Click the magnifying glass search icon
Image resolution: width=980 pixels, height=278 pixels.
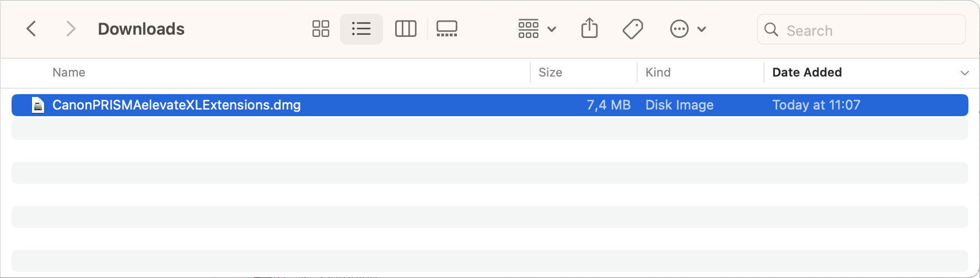[x=772, y=30]
